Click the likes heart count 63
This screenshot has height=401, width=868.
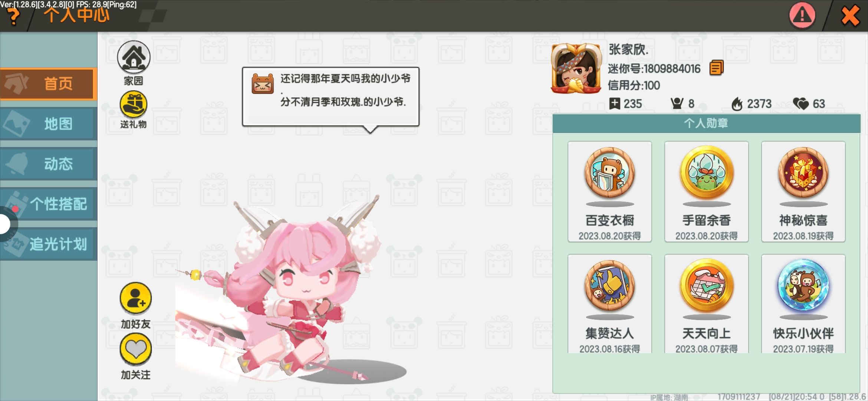[x=809, y=104]
